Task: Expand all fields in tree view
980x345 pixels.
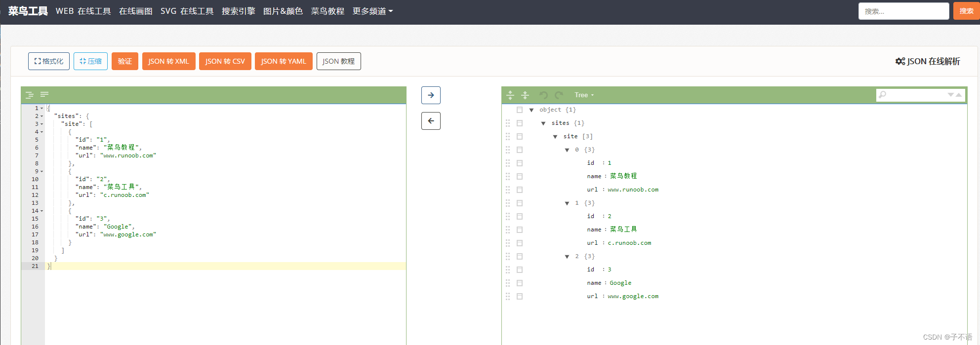Action: pyautogui.click(x=510, y=95)
